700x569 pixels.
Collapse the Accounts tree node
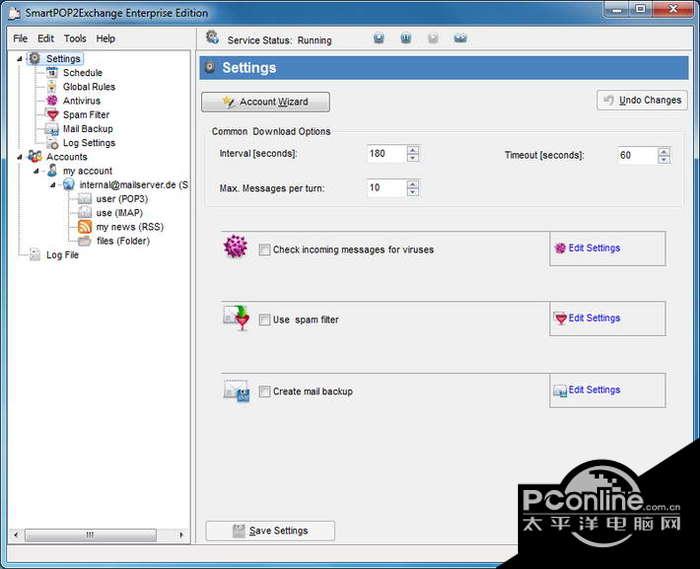(x=20, y=157)
